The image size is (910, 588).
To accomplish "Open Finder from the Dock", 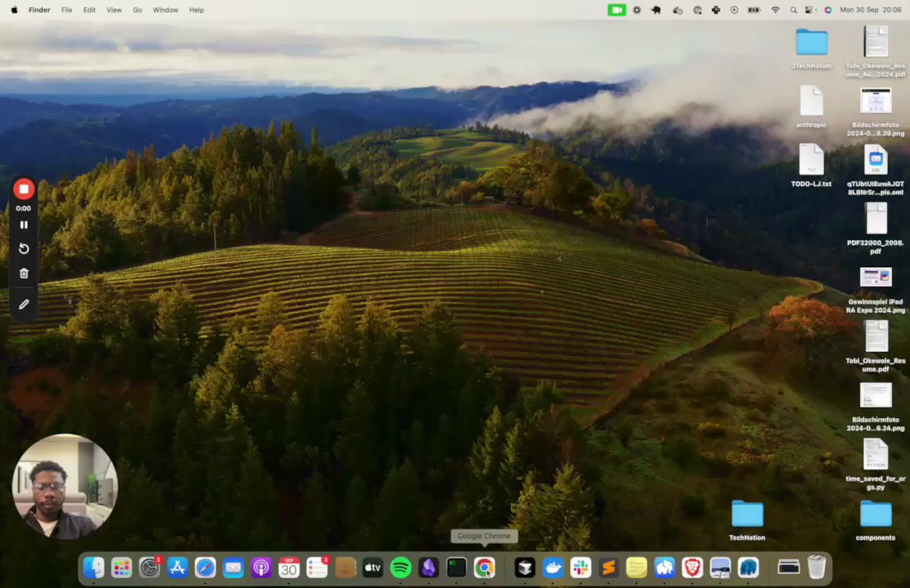I will [x=93, y=568].
